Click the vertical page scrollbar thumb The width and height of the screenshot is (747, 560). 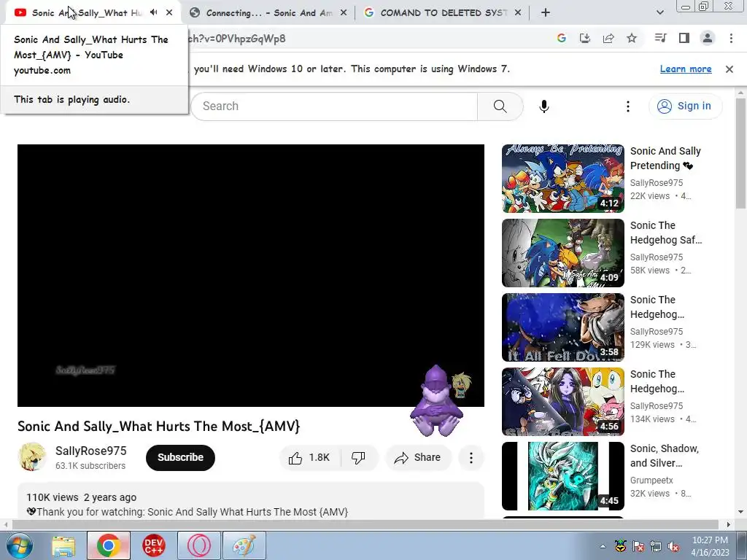point(740,152)
